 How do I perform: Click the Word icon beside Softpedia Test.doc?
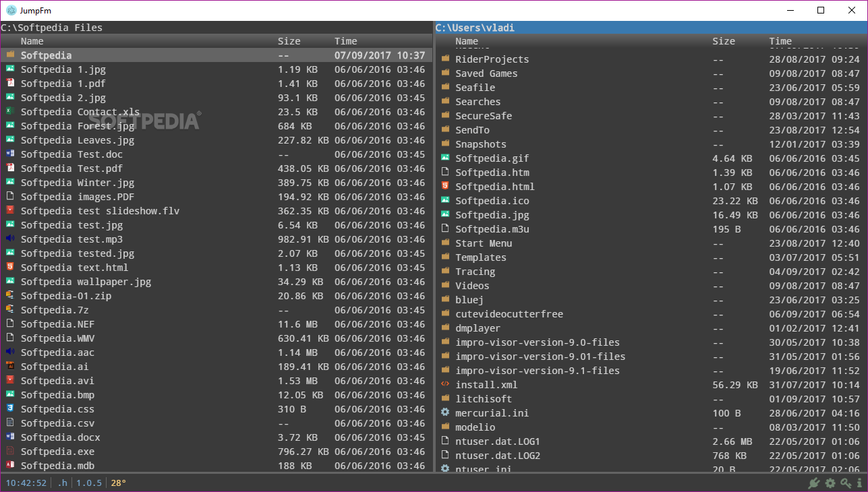click(x=10, y=154)
